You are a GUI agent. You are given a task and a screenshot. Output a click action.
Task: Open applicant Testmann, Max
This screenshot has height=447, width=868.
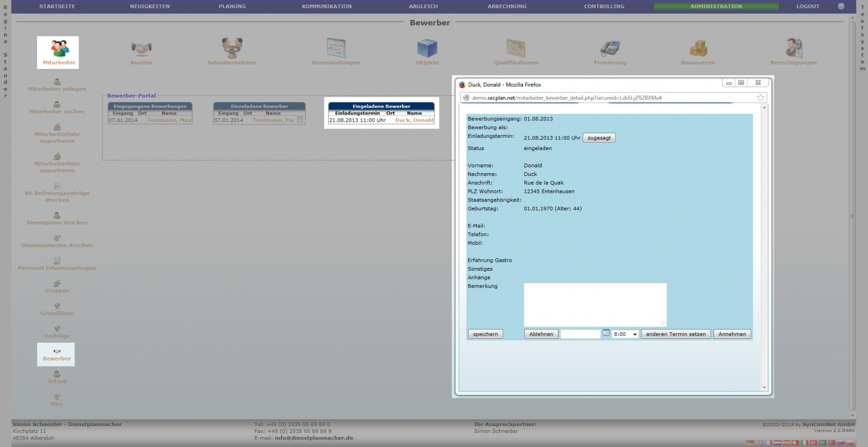click(169, 120)
